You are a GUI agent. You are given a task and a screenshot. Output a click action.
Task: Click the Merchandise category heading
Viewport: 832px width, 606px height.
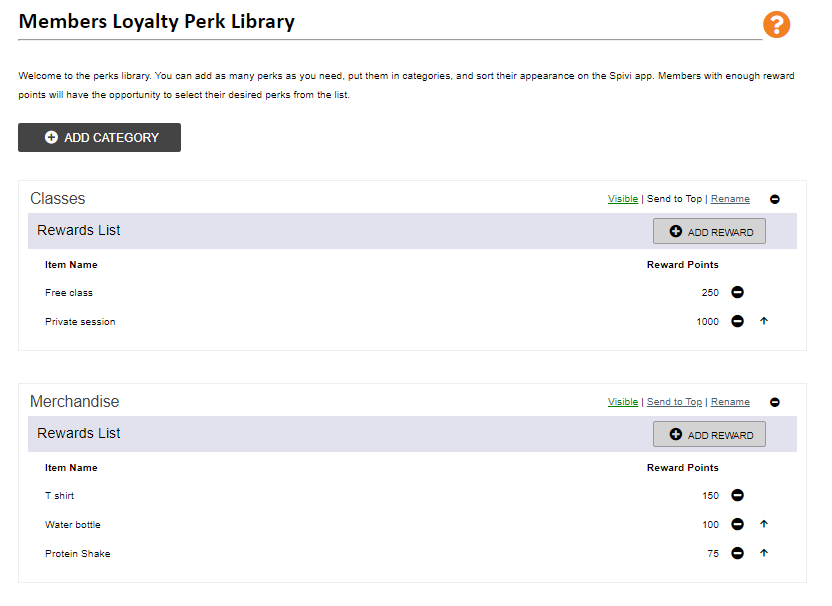[x=74, y=402]
